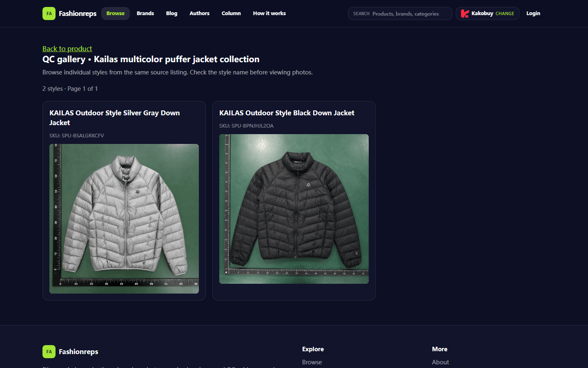Focus the Products, brands, categories search field
The height and width of the screenshot is (368, 588).
click(x=400, y=13)
